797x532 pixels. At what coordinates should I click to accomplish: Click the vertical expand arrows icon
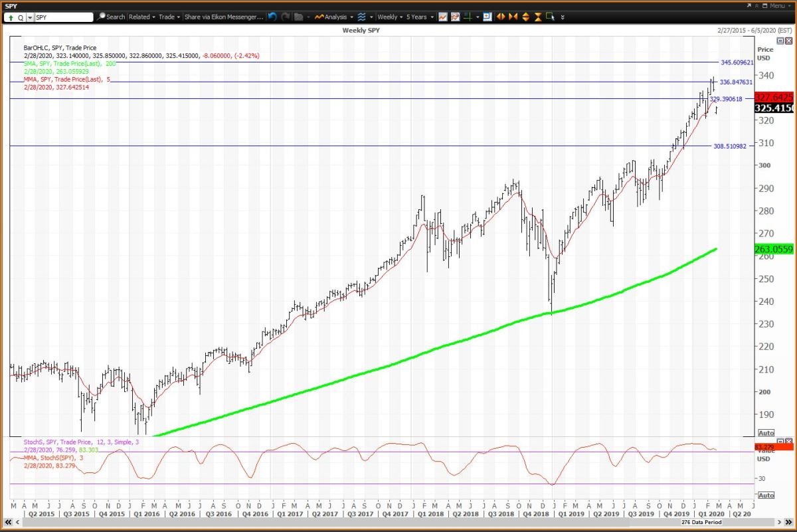tap(525, 17)
